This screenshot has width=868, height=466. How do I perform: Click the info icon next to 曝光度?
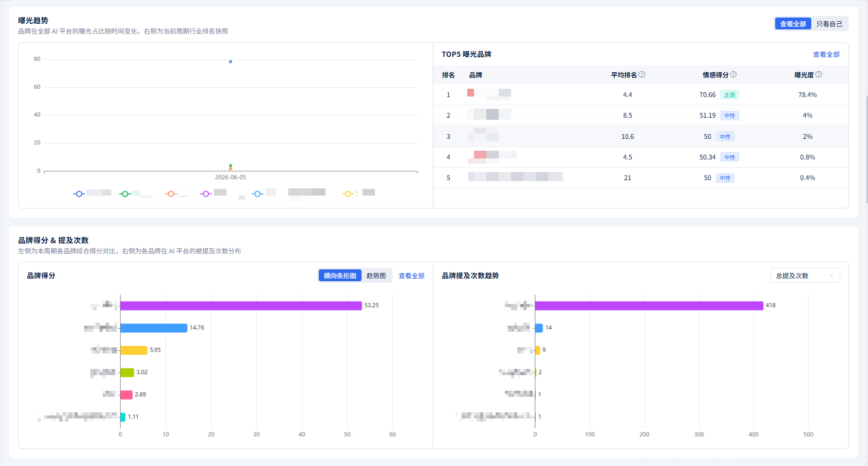819,74
